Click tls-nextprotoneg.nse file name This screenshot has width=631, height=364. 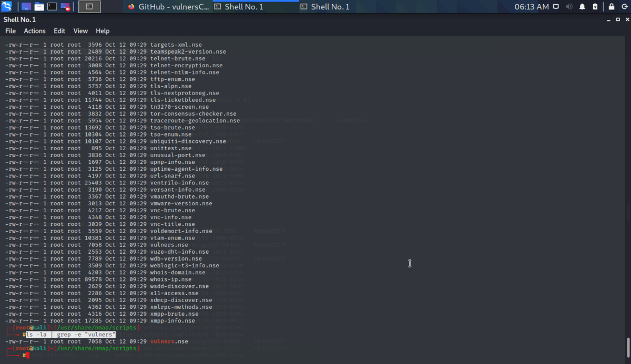pyautogui.click(x=185, y=93)
